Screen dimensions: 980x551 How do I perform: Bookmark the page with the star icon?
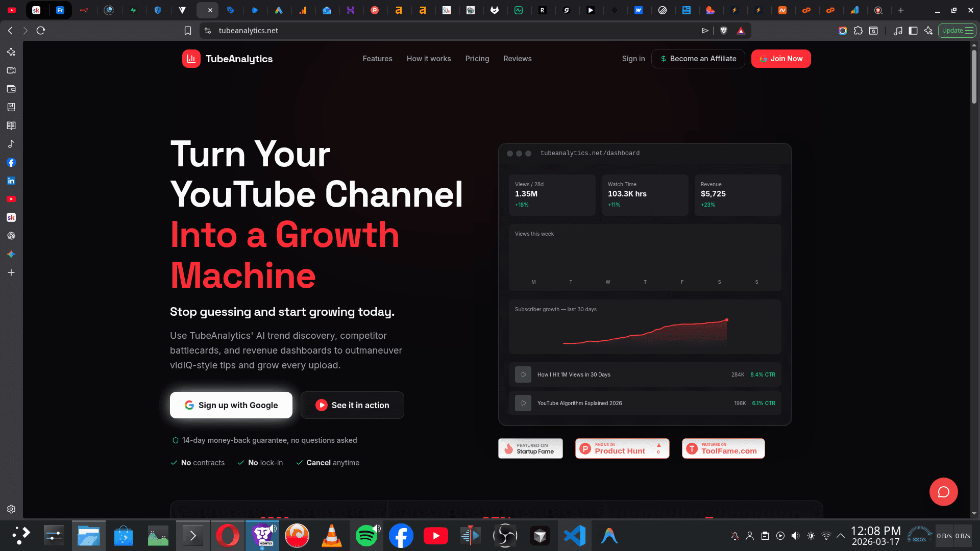[188, 31]
